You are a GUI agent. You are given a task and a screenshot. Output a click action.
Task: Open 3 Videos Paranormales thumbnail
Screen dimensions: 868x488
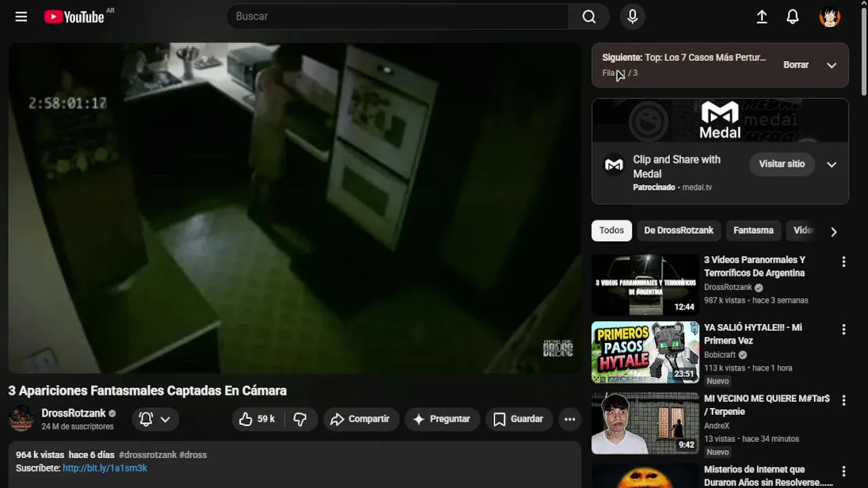coord(645,285)
